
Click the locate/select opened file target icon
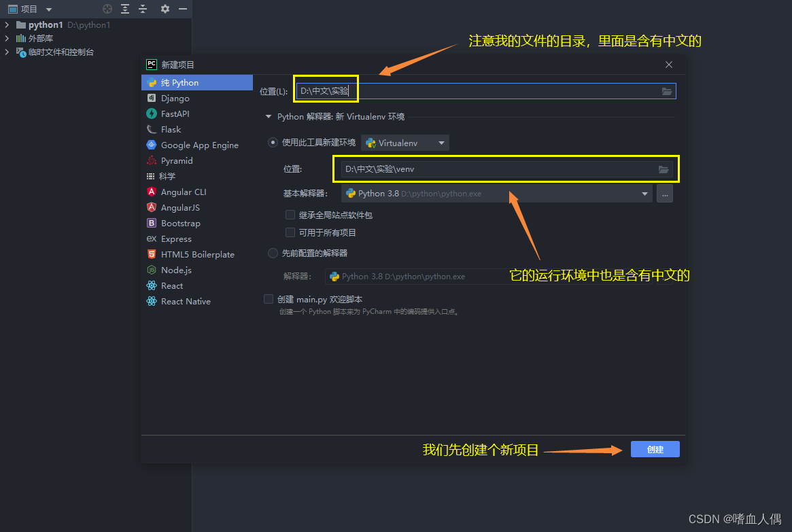[x=107, y=9]
